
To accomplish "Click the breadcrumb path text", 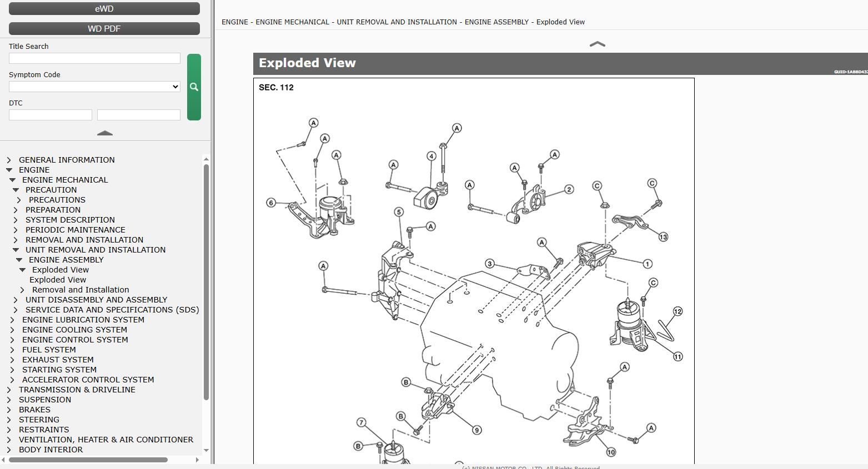I will tap(403, 22).
